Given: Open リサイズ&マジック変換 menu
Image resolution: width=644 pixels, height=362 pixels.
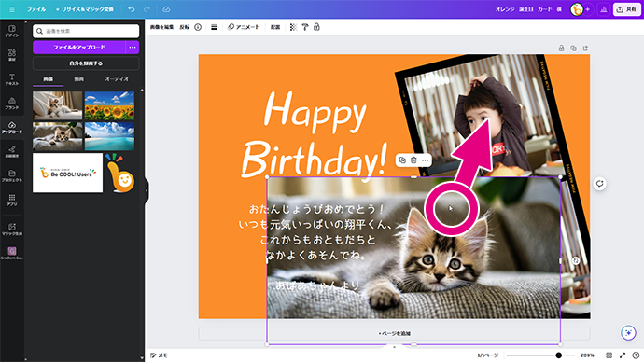Looking at the screenshot, I should pyautogui.click(x=85, y=9).
